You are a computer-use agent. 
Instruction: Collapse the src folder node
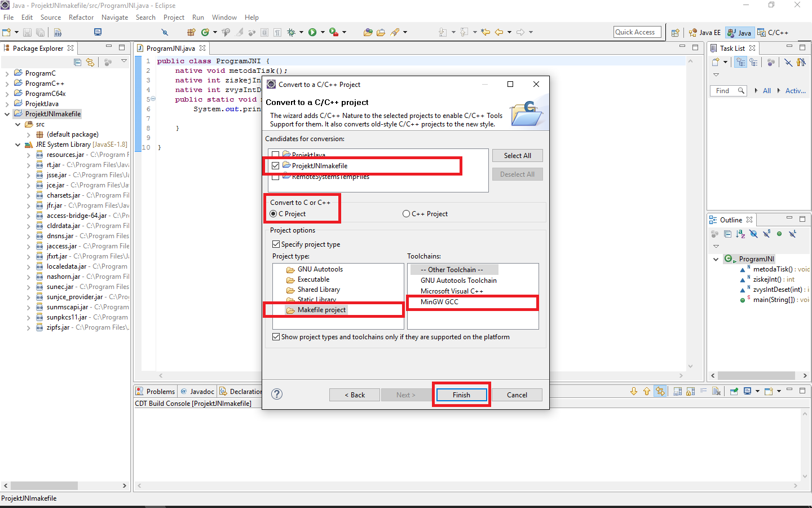pyautogui.click(x=18, y=124)
